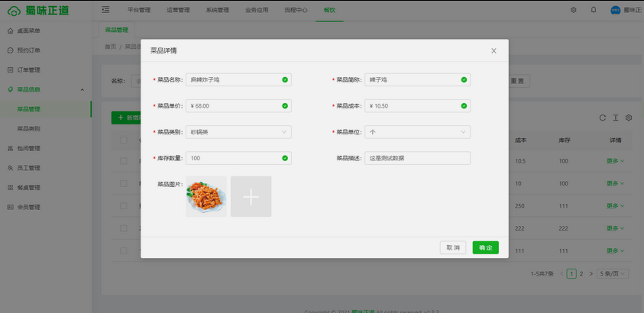This screenshot has height=313, width=644.
Task: Select the 餐饮 top menu
Action: point(329,10)
